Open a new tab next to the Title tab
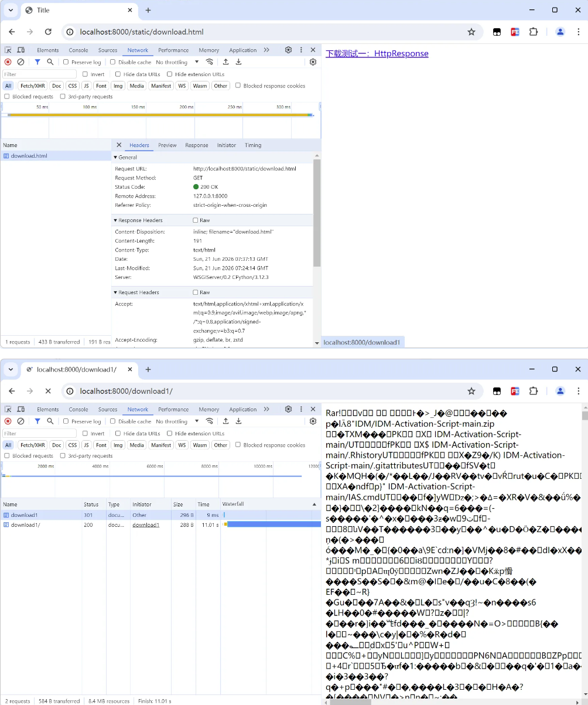This screenshot has width=588, height=705. click(x=148, y=11)
